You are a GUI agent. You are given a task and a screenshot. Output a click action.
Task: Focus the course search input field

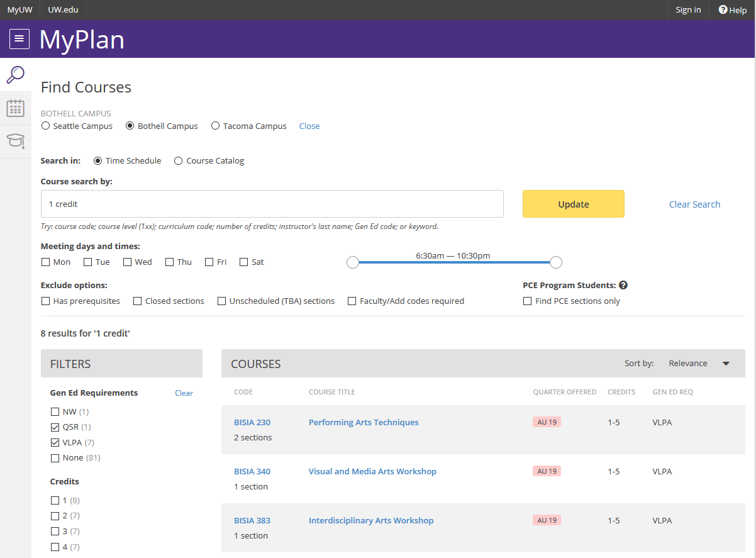point(272,204)
